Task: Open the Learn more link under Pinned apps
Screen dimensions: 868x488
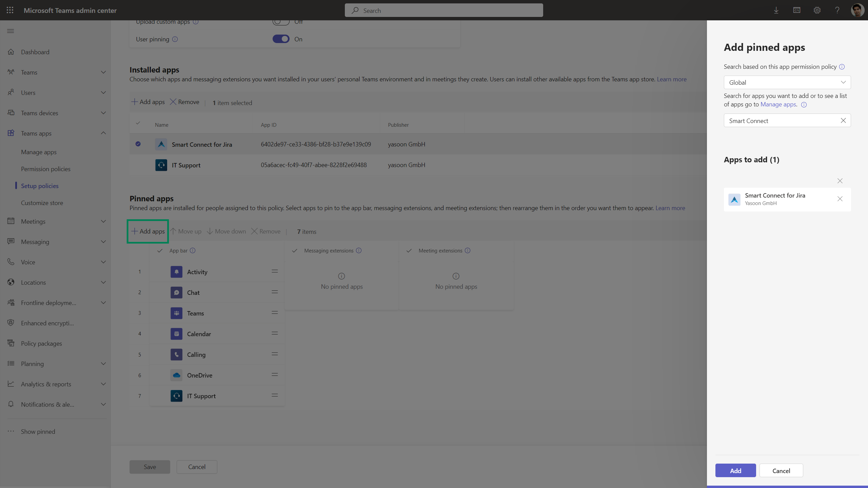Action: [x=670, y=208]
